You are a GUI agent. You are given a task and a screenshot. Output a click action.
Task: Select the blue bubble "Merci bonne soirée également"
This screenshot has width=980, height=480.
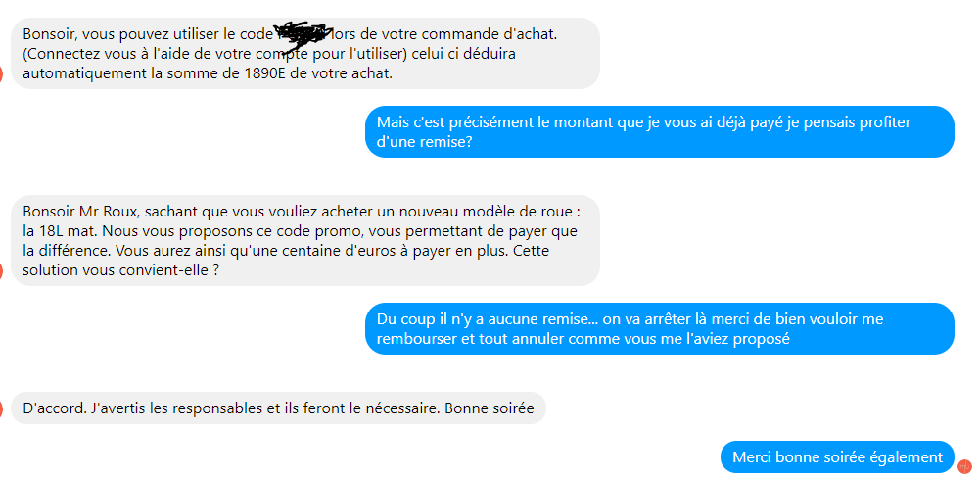point(837,456)
